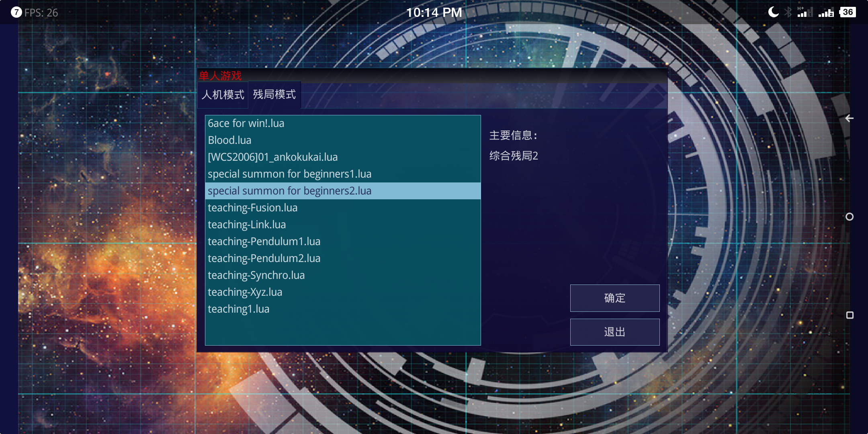868x434 pixels.
Task: Tap the FPS: 26 counter
Action: [x=41, y=13]
